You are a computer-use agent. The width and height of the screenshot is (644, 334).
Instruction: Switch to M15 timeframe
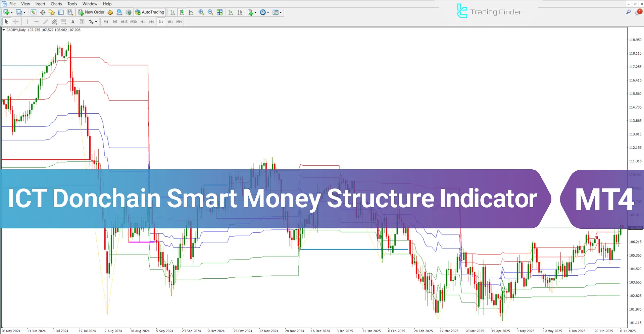click(x=124, y=22)
